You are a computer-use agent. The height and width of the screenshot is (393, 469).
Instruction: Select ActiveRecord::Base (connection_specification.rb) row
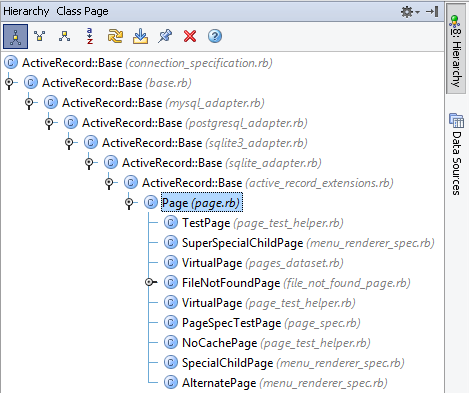click(138, 63)
